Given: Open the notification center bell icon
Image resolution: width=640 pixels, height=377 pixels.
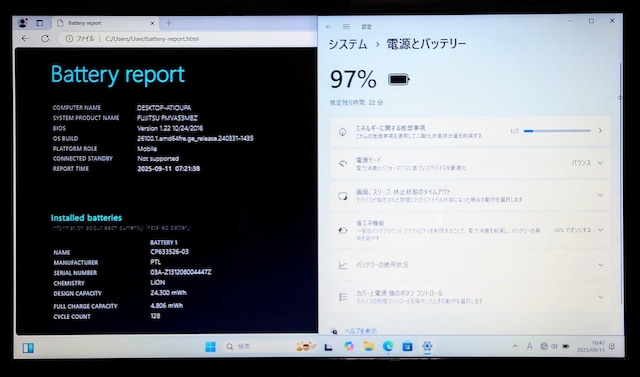Looking at the screenshot, I should tap(612, 347).
